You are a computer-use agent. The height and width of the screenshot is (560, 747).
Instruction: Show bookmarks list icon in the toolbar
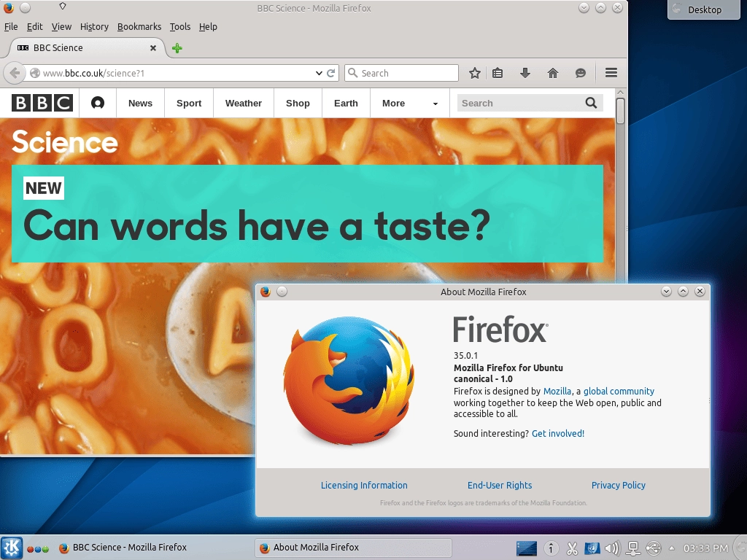(x=498, y=73)
